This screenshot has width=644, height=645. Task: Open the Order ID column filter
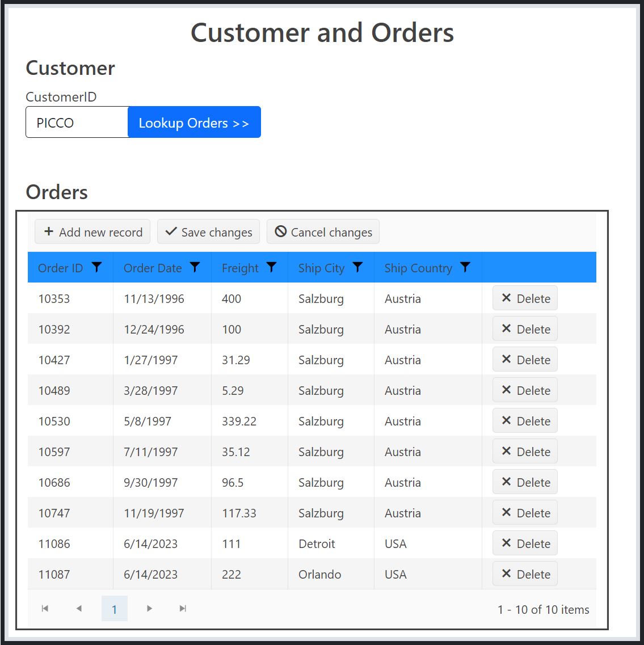pyautogui.click(x=96, y=267)
